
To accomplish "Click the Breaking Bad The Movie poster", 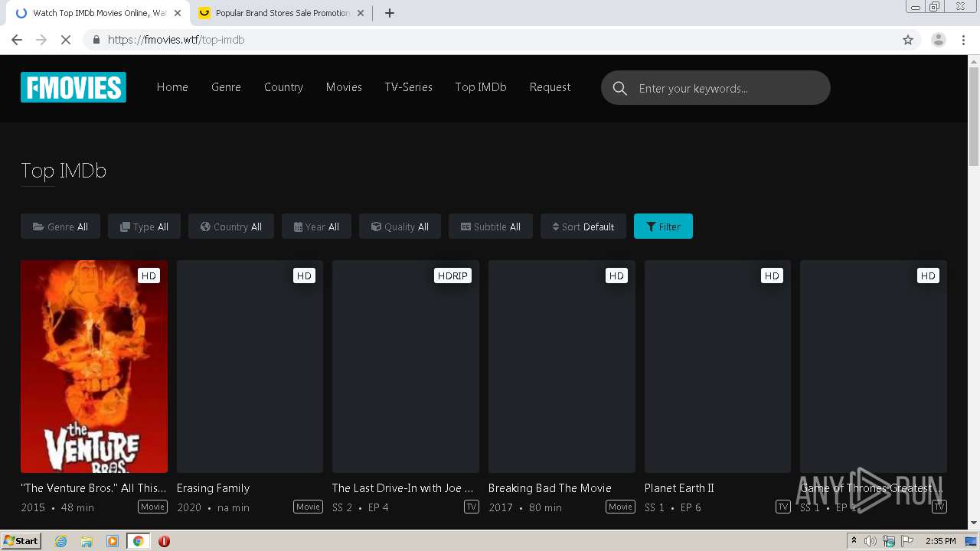I will tap(562, 367).
